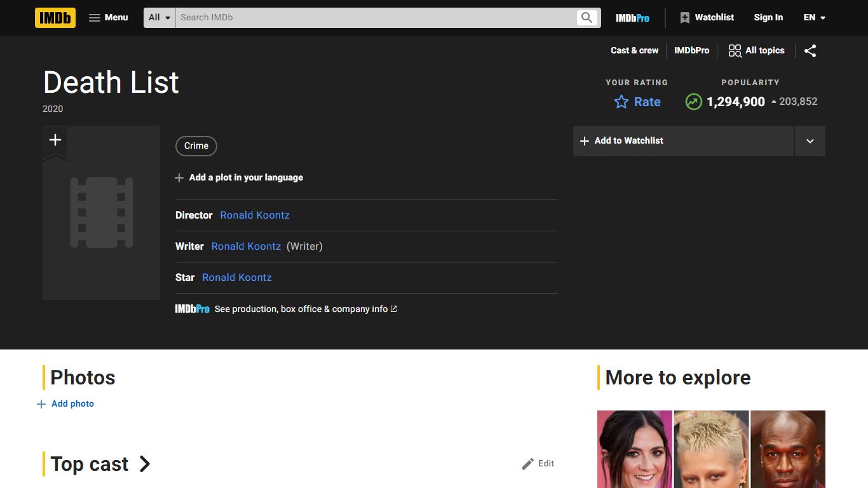Add a plot in your language
The height and width of the screenshot is (488, 868).
239,178
